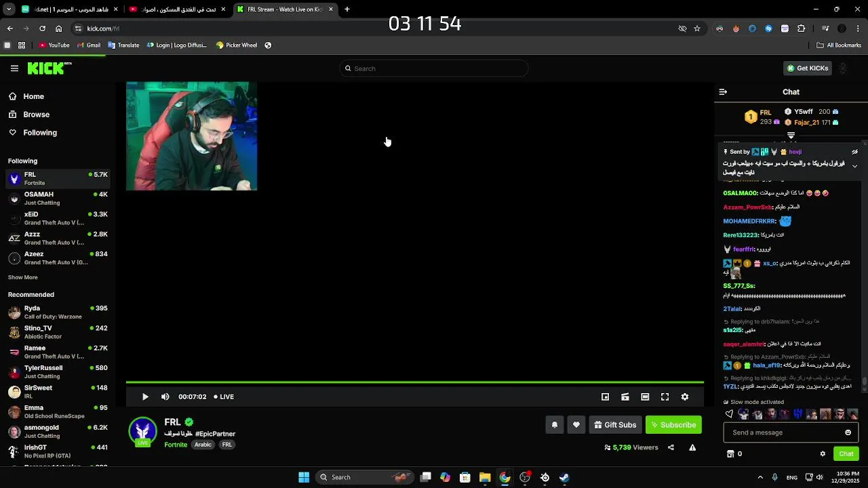868x488 pixels.
Task: Open Chrome media control icon
Action: [x=825, y=28]
